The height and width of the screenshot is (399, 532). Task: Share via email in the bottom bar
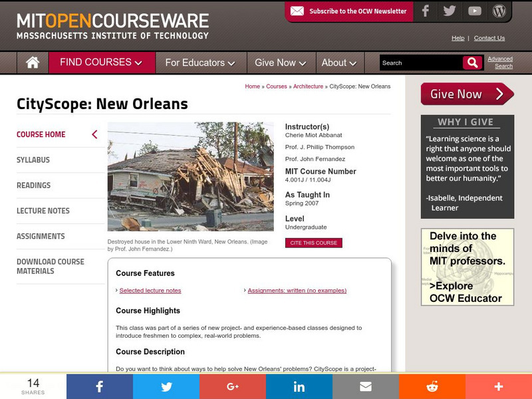pos(365,386)
